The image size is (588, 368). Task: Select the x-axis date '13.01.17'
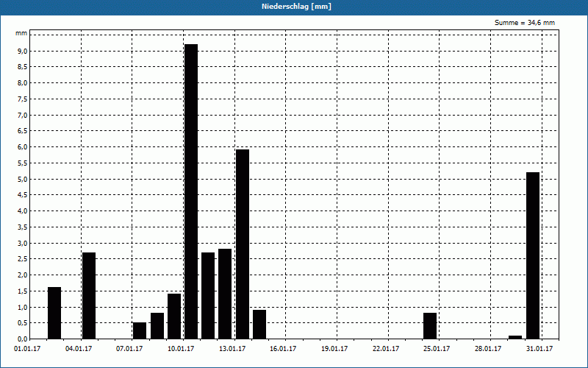coord(232,349)
